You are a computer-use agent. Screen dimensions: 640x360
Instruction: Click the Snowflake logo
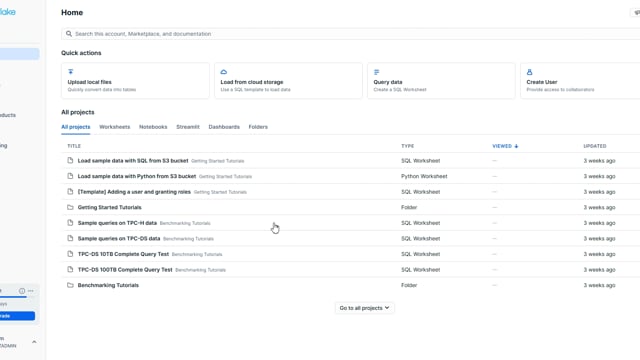click(8, 12)
